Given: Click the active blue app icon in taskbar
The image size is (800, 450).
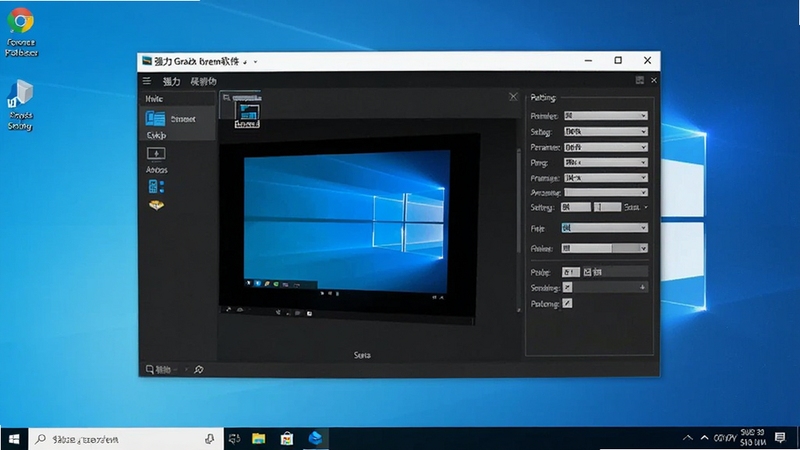Looking at the screenshot, I should point(315,439).
